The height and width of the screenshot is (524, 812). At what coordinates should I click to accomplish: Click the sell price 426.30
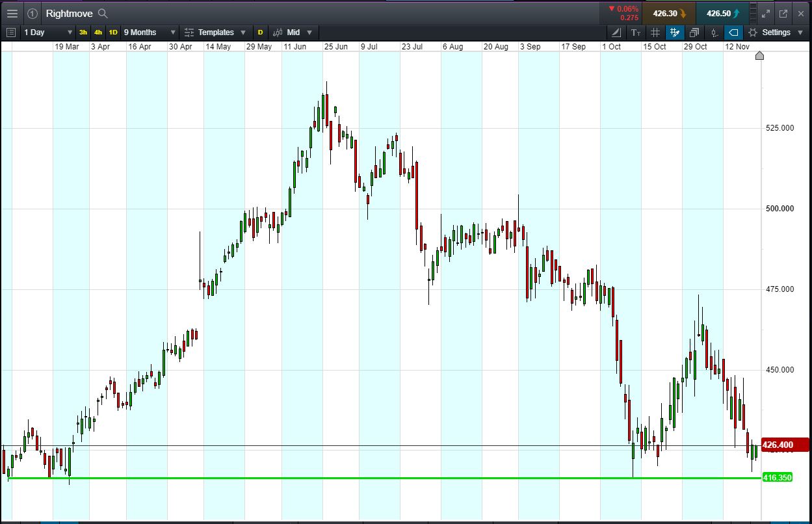[x=670, y=13]
